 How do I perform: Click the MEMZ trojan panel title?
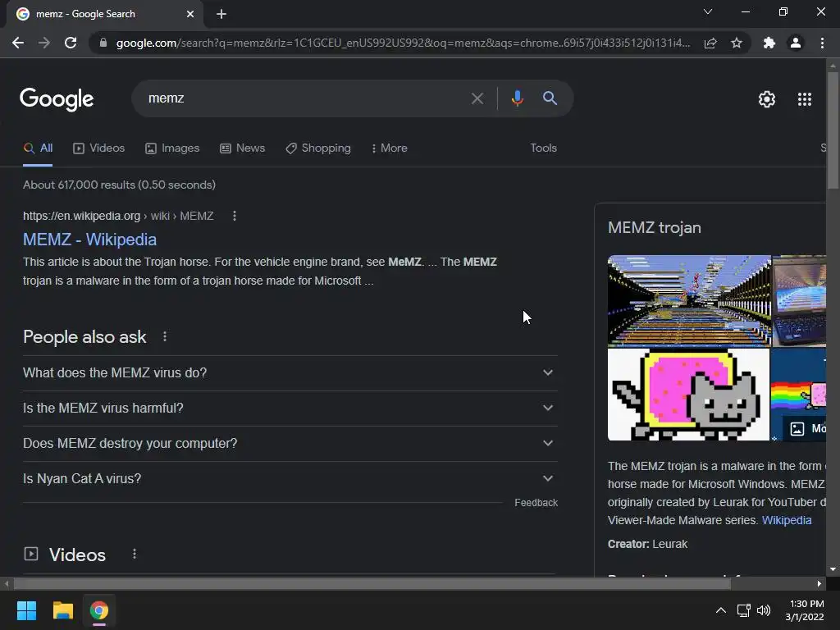point(654,228)
